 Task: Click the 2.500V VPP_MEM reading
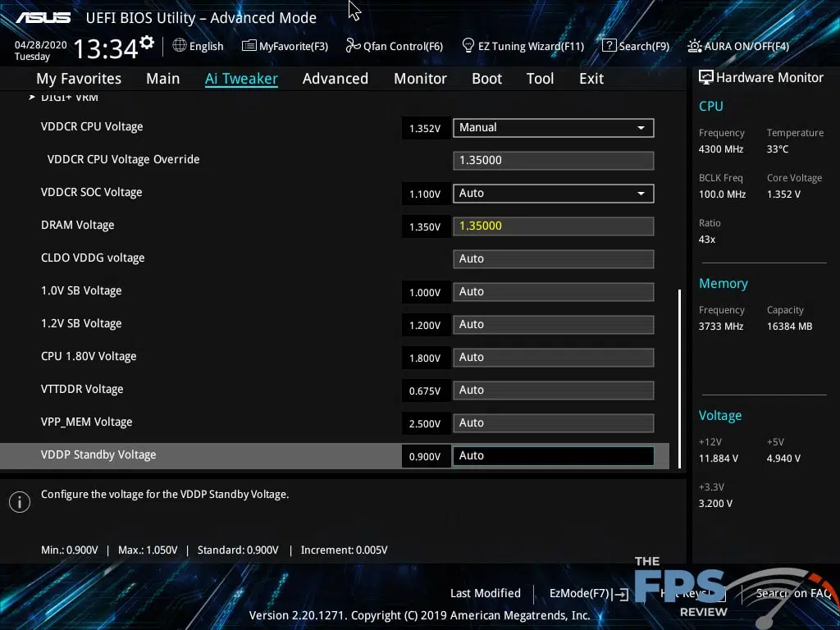tap(425, 424)
